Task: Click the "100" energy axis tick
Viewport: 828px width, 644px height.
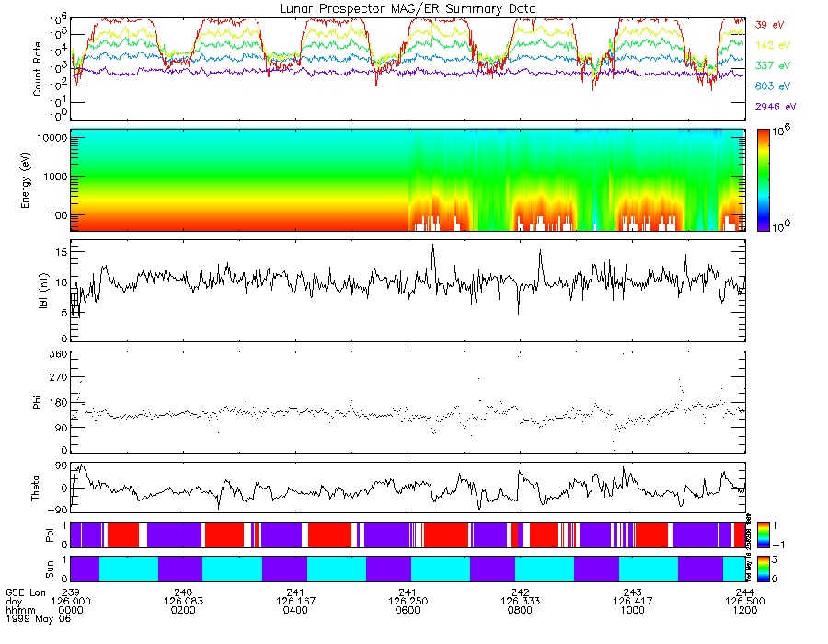Action: 59,215
